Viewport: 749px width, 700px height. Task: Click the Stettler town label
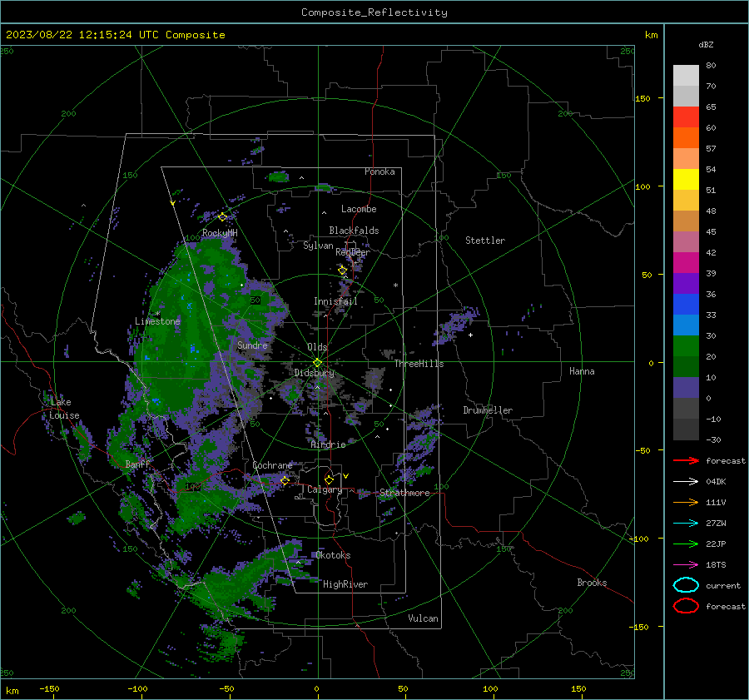[485, 241]
